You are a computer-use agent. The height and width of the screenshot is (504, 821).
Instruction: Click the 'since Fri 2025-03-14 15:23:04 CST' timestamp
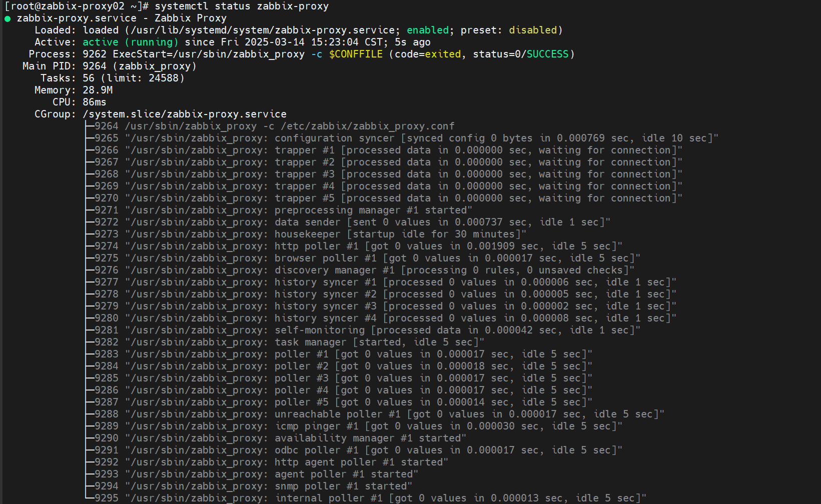point(284,42)
